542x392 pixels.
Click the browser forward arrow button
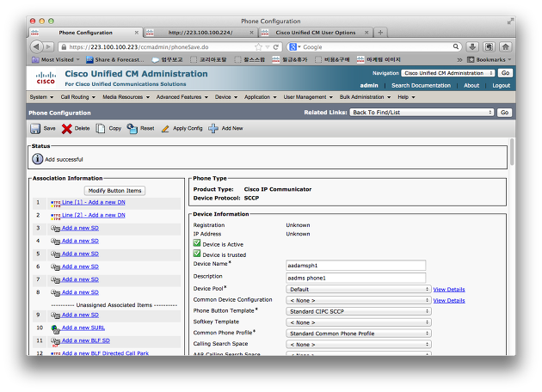49,46
